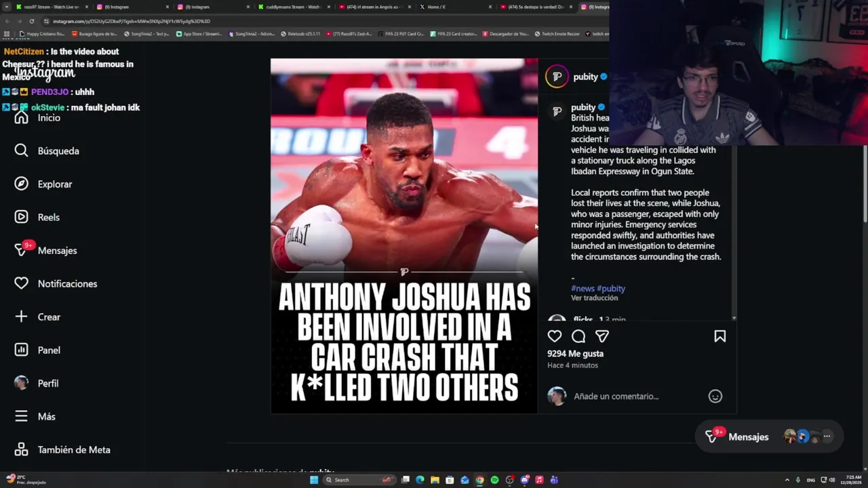868x488 pixels.
Task: Click Ver traducción link under caption
Action: [x=594, y=298]
